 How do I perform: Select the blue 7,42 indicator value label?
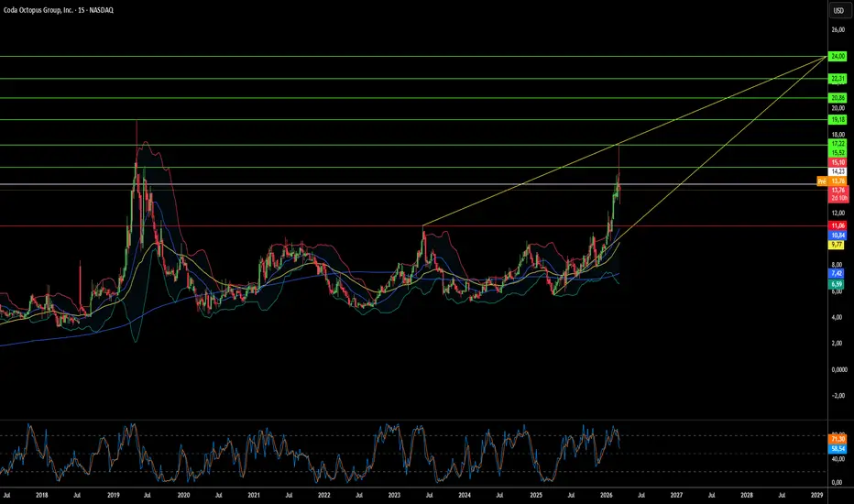click(836, 273)
